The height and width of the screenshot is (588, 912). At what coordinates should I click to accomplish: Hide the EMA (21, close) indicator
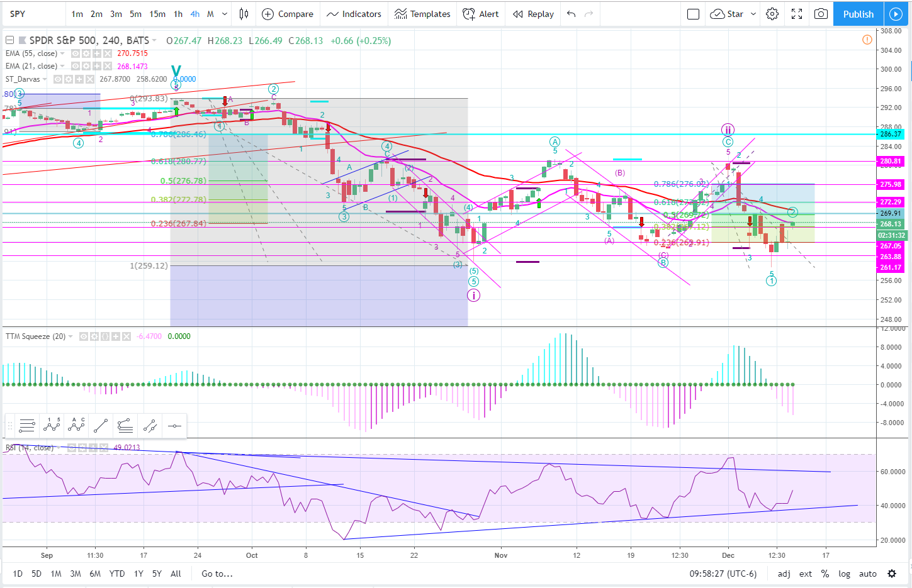coord(76,66)
